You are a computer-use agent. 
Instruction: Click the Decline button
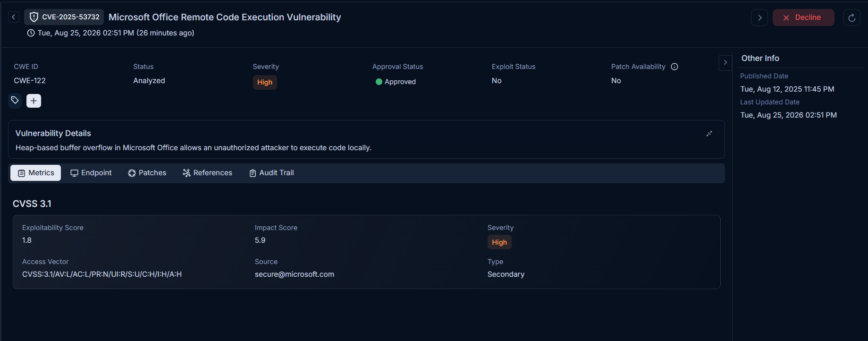coord(803,17)
